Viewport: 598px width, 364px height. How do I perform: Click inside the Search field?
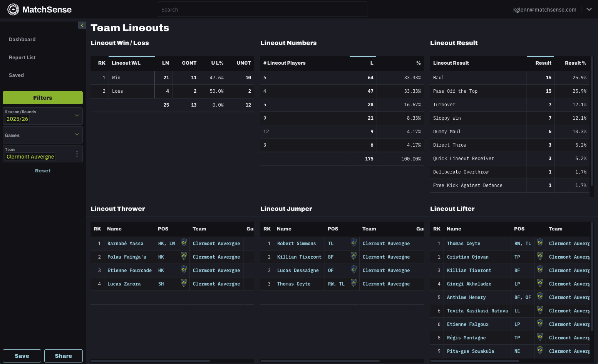[262, 9]
